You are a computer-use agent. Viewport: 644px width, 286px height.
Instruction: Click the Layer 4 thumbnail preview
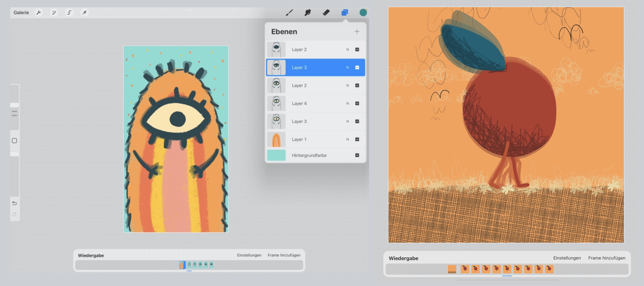tap(276, 103)
